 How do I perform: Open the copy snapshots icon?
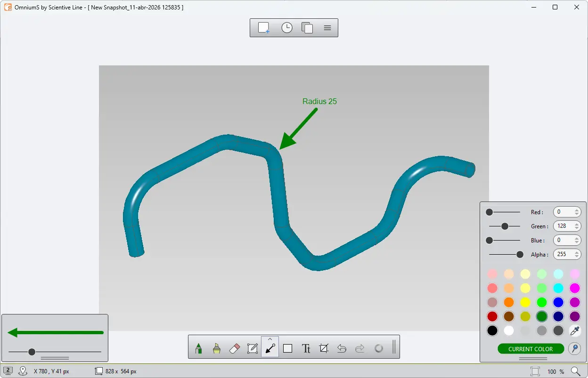[x=307, y=28]
